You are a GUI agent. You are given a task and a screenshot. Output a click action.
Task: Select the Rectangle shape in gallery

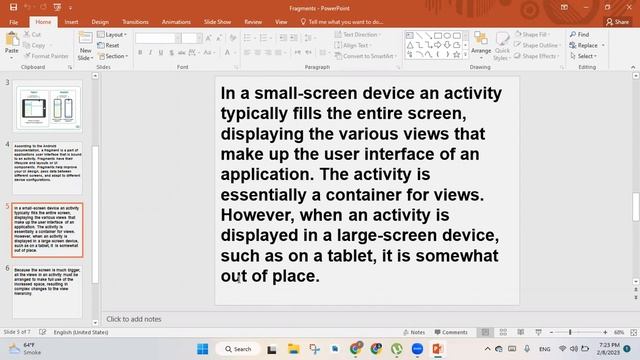pyautogui.click(x=438, y=36)
